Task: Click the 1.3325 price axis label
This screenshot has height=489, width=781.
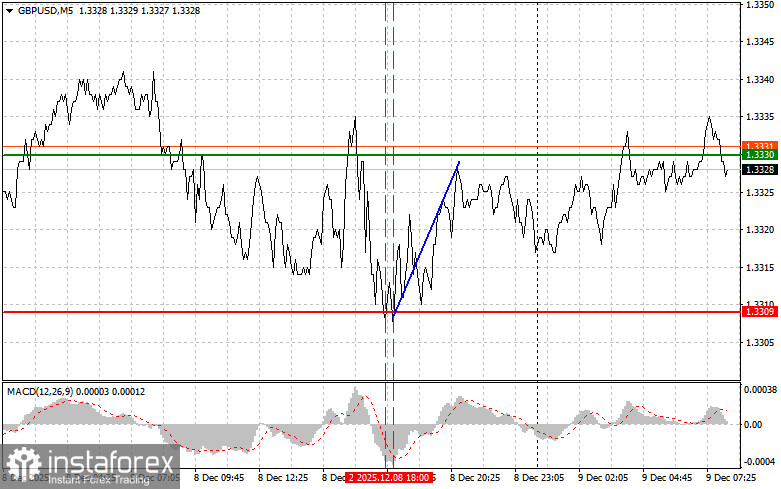Action: click(760, 192)
